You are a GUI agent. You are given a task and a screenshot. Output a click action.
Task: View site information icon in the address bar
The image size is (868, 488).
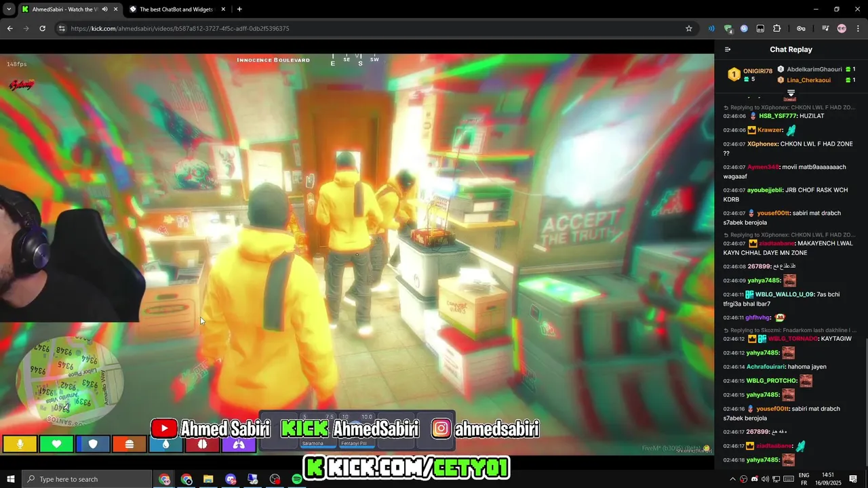62,28
